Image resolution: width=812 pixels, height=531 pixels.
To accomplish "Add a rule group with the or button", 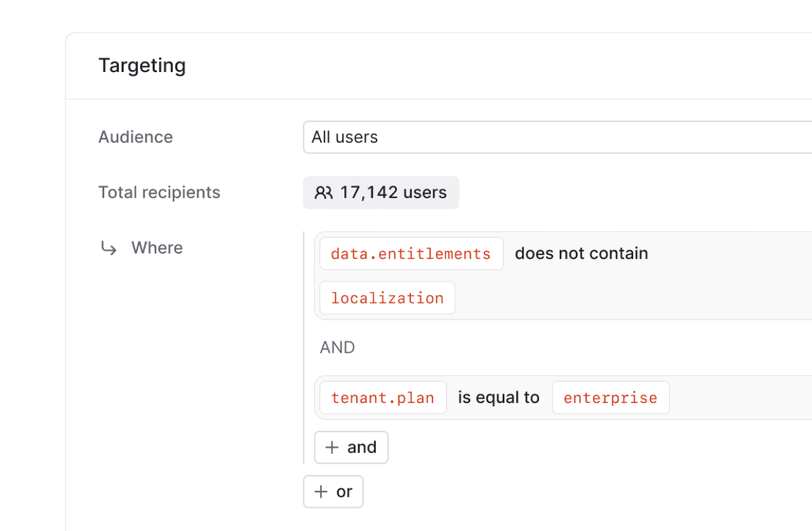I will pos(333,491).
